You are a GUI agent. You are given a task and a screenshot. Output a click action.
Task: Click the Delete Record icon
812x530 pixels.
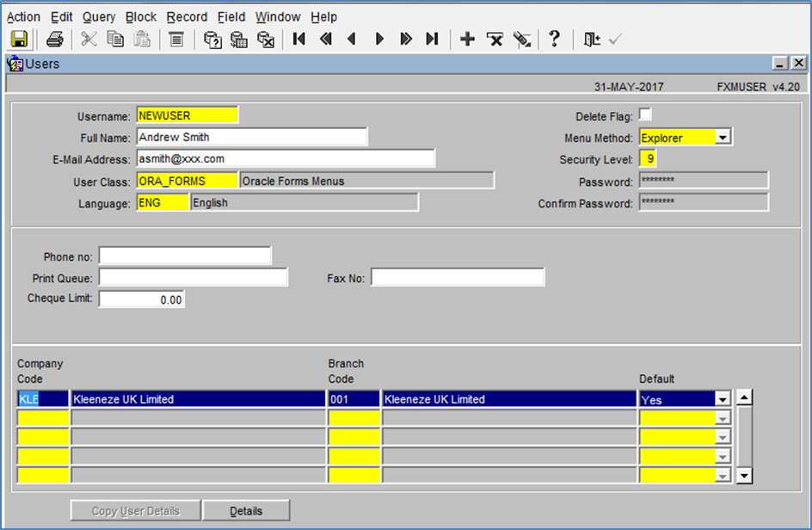coord(495,40)
